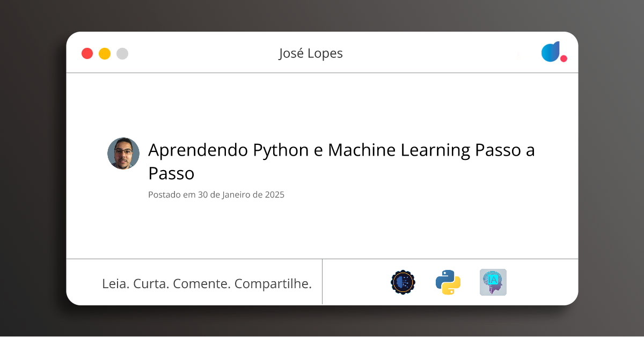Screen dimensions: 644x337
Task: Open José Lopes's profile avatar photo
Action: tap(123, 153)
